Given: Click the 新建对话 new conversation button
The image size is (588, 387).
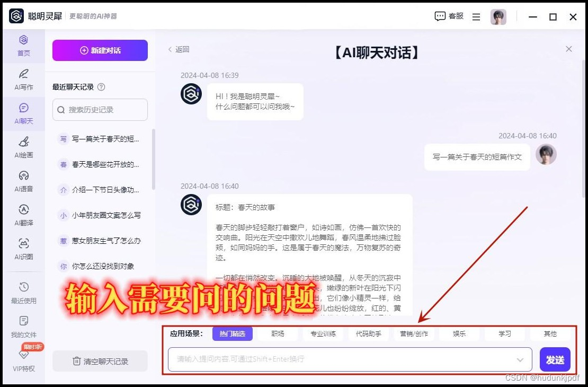Looking at the screenshot, I should 100,50.
